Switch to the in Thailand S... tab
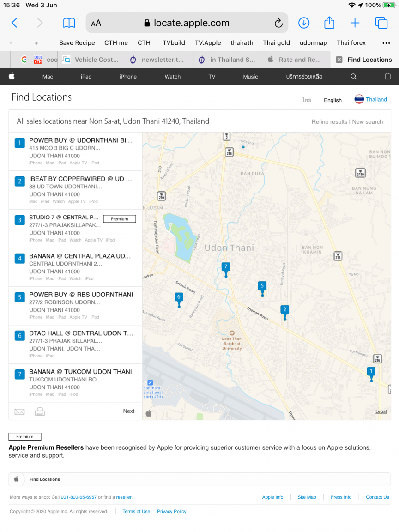Screen dimensions: 399x532 [x=228, y=60]
